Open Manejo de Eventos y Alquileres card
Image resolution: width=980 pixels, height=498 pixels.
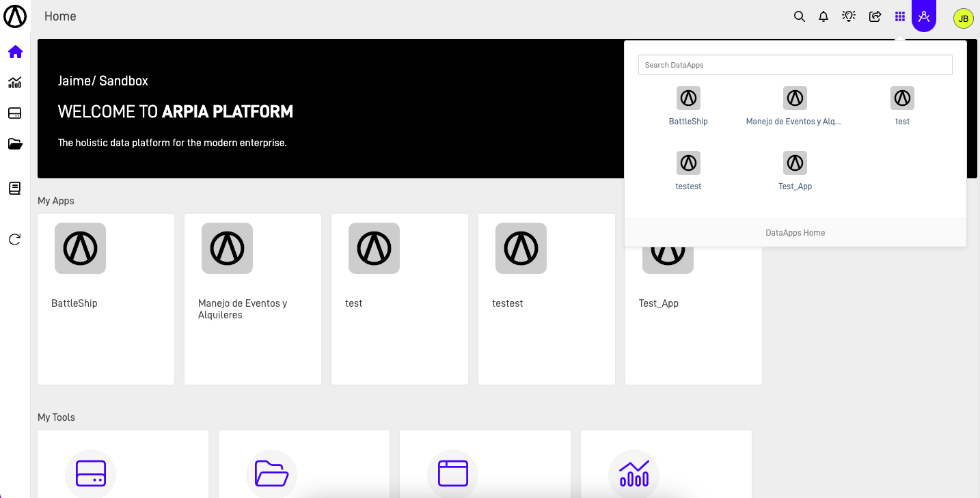click(253, 299)
